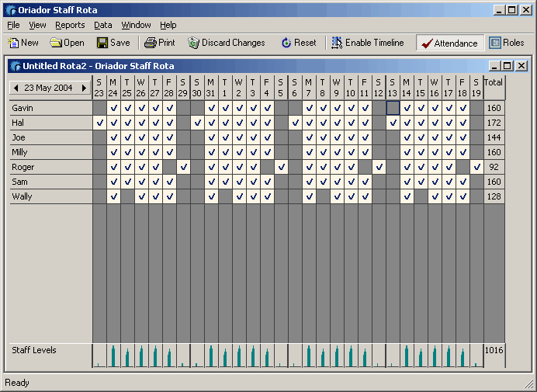The image size is (537, 392).
Task: Go to previous date with left arrow
Action: tap(16, 88)
